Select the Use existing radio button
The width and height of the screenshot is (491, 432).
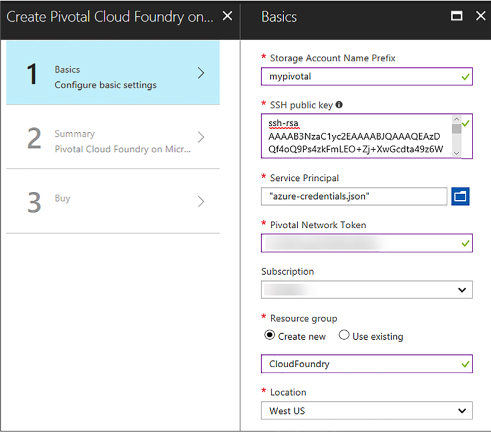(x=344, y=335)
